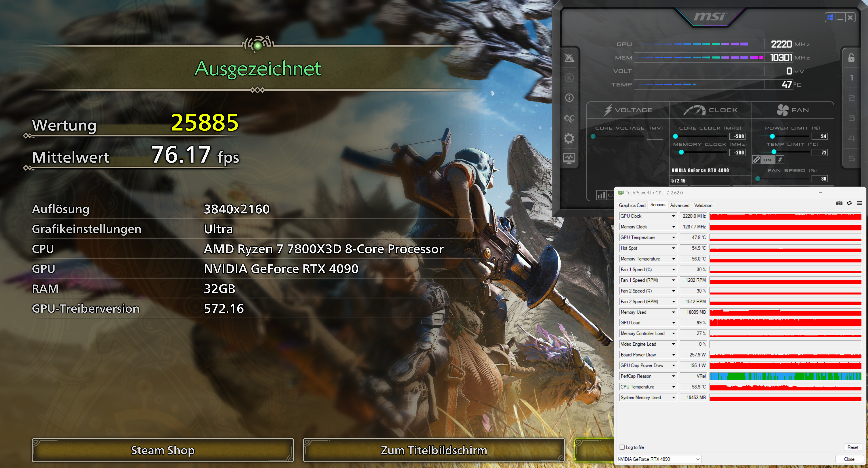The image size is (868, 468).
Task: Click the OC Scanner icon
Action: click(x=569, y=119)
